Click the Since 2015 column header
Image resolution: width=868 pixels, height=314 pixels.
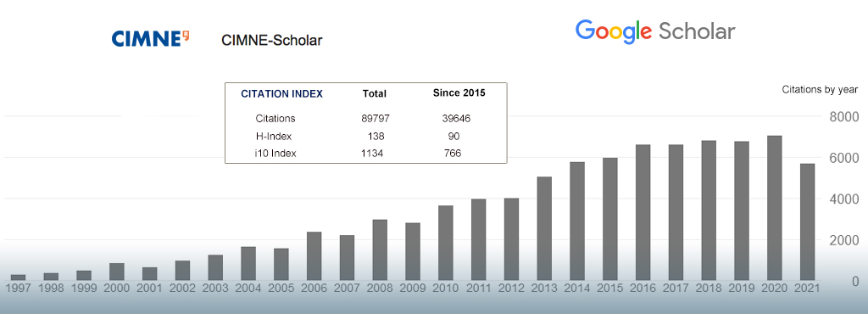(x=459, y=93)
